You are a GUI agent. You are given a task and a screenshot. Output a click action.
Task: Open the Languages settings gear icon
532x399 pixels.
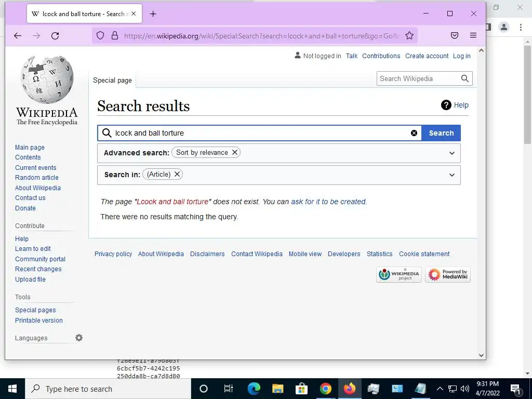tap(79, 338)
